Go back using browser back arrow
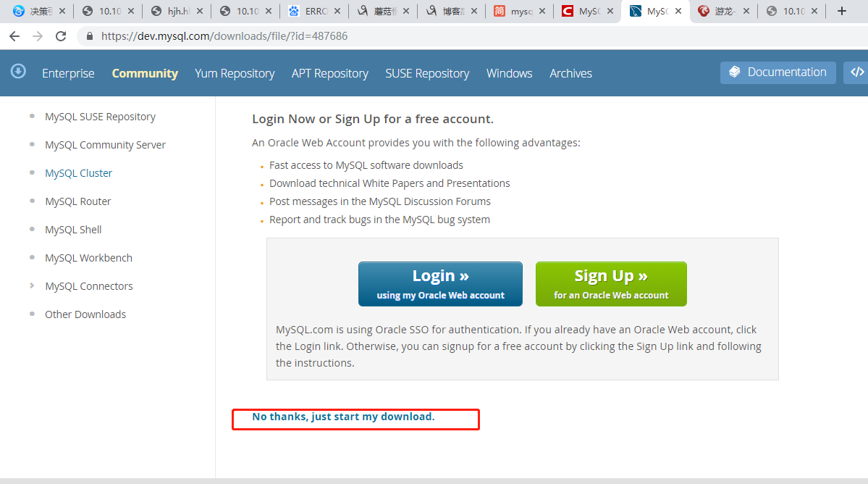The height and width of the screenshot is (484, 868). point(14,36)
